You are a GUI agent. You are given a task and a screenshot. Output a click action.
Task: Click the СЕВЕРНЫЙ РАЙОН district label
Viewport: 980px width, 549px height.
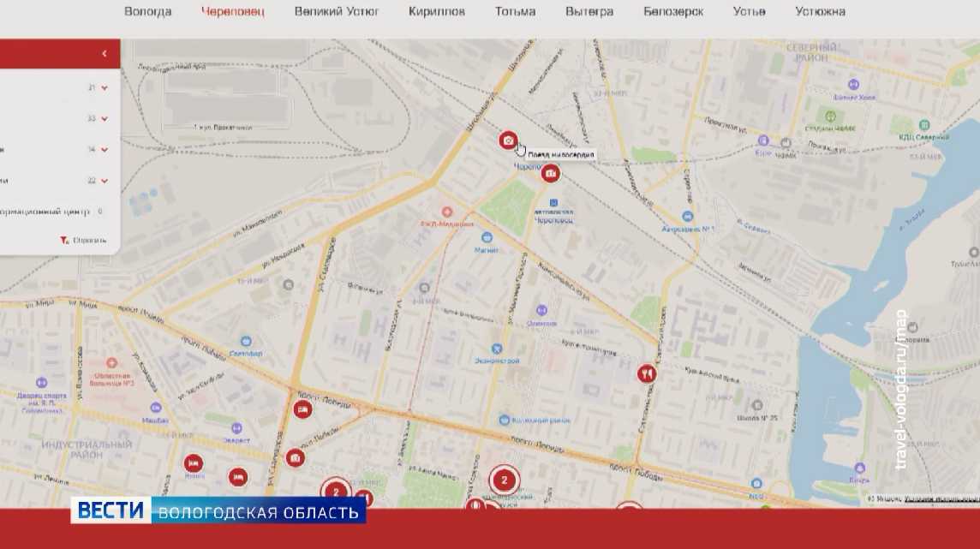click(x=811, y=53)
